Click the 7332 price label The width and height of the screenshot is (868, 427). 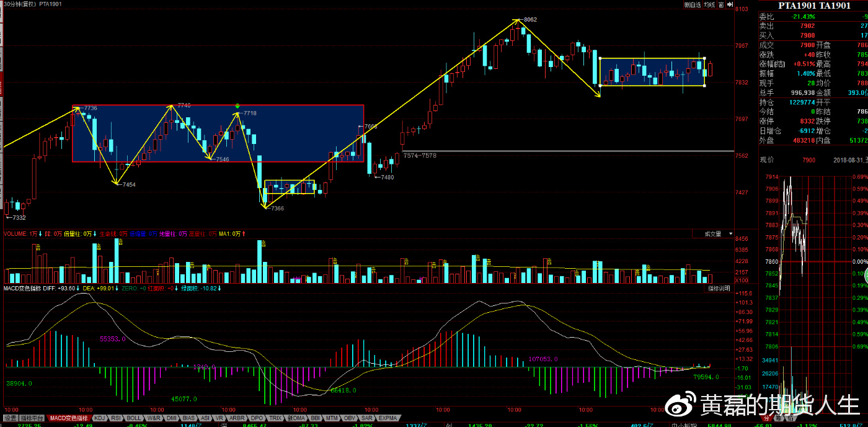point(18,217)
